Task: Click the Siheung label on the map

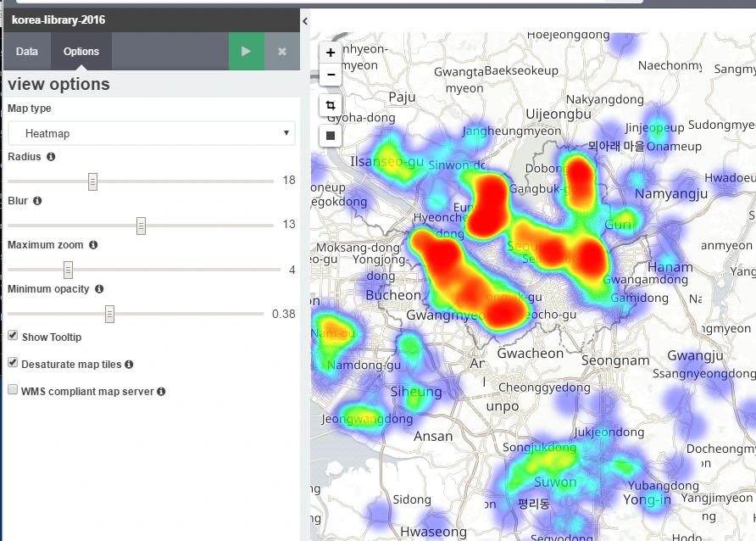Action: pos(415,392)
